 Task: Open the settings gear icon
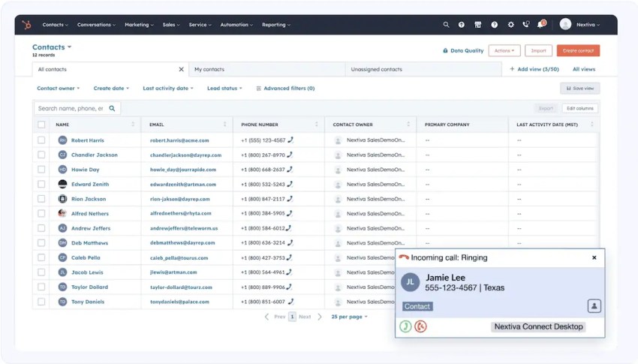[x=510, y=25]
